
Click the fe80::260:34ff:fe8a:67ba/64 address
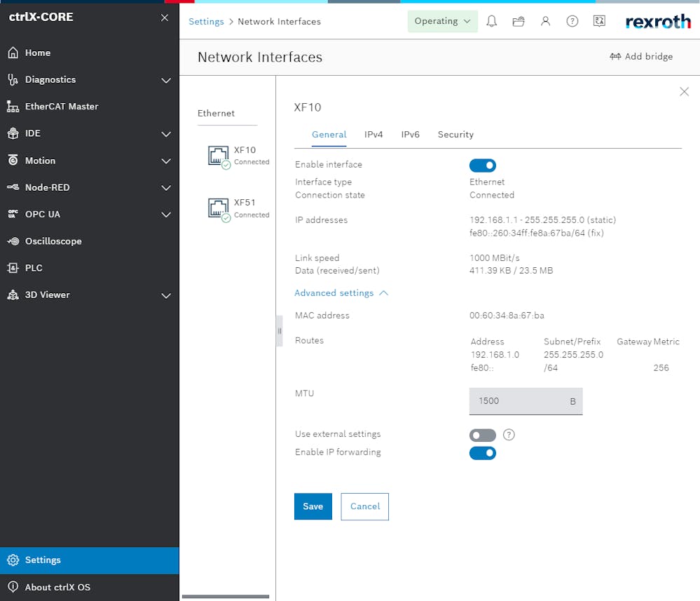coord(536,233)
